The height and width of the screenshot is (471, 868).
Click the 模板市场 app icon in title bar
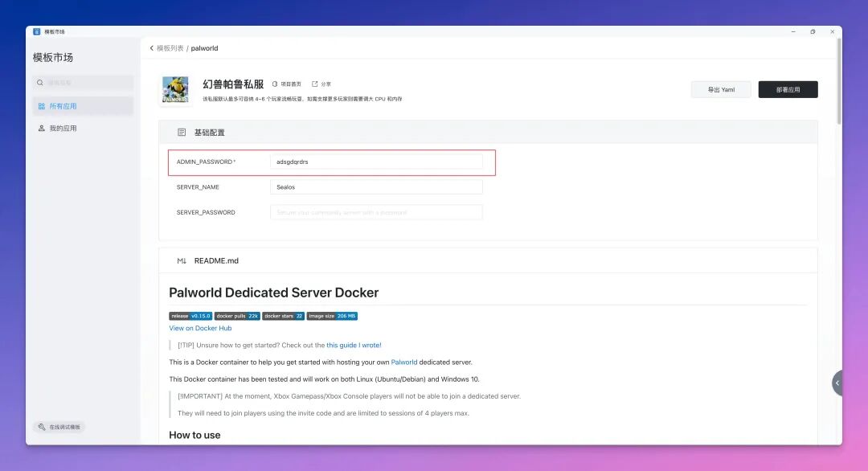tap(36, 31)
